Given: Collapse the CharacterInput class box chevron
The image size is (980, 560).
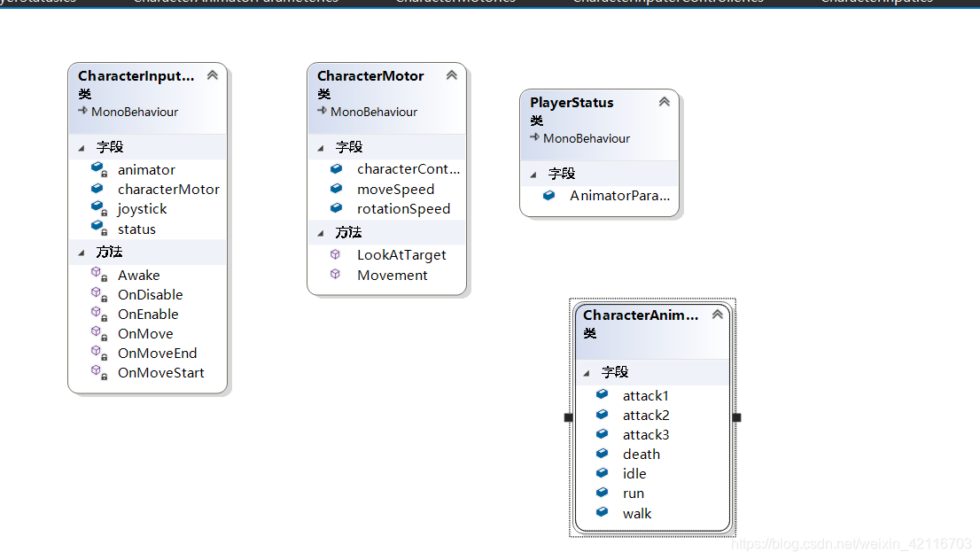Looking at the screenshot, I should coord(213,75).
